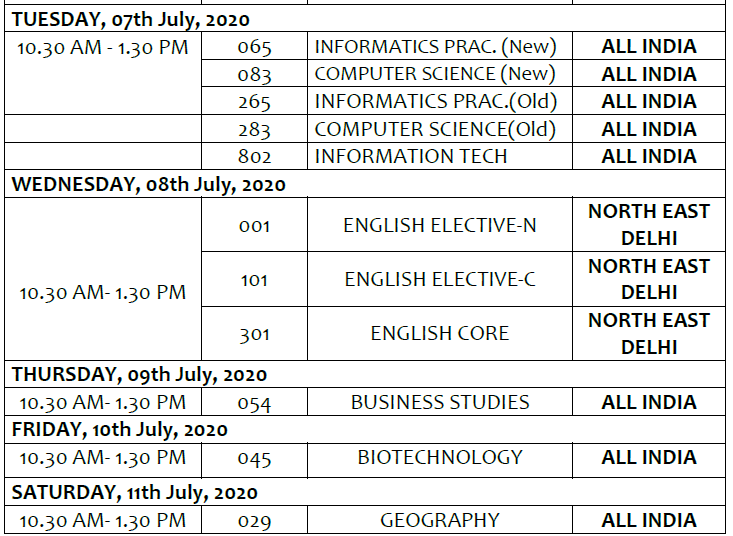The height and width of the screenshot is (536, 733).
Task: Select FRIDAY, 10th July, 2020 heading
Action: (x=119, y=430)
